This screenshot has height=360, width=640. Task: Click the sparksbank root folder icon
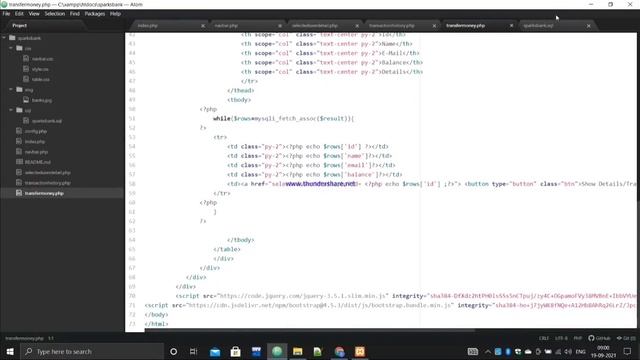coord(12,38)
